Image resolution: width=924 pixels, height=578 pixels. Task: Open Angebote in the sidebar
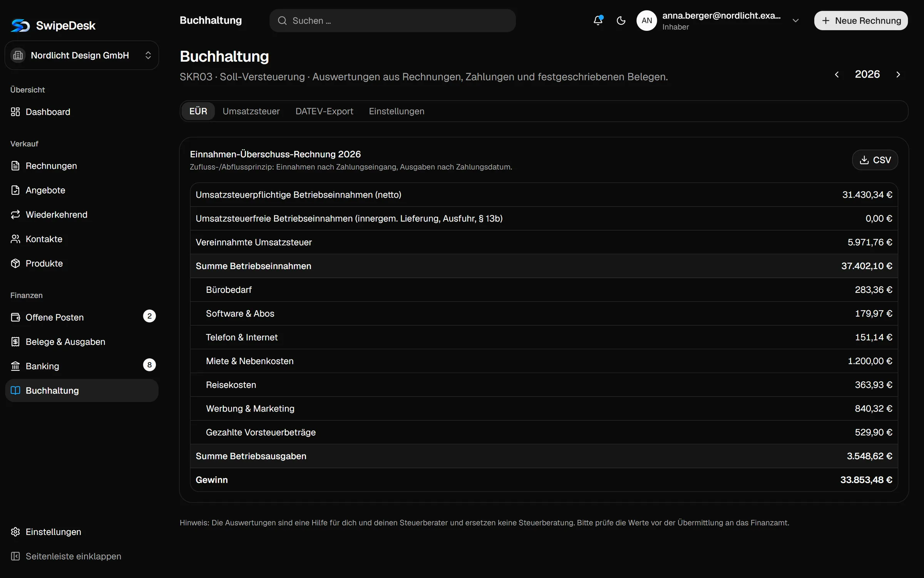click(x=82, y=190)
